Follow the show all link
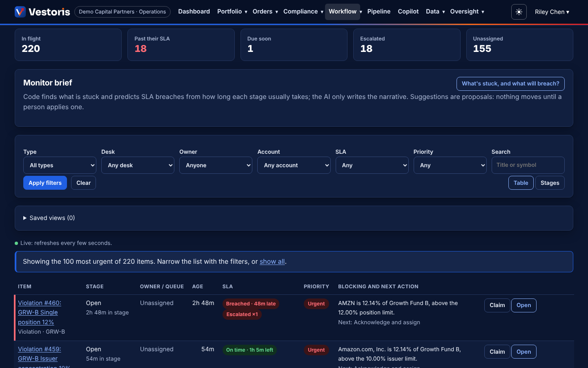The image size is (588, 368). (272, 262)
